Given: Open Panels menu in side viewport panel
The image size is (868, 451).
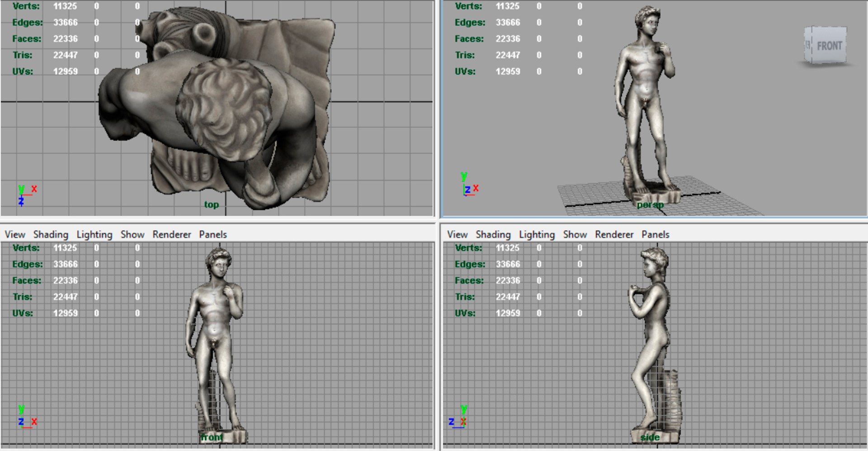Looking at the screenshot, I should [x=656, y=234].
